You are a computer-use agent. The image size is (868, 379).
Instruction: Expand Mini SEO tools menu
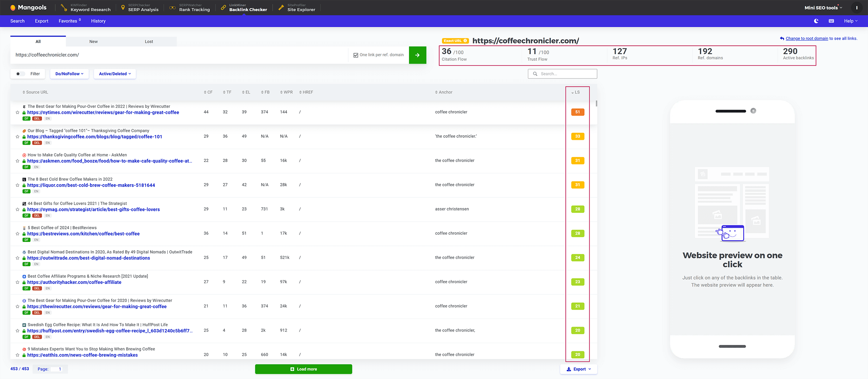tap(823, 8)
